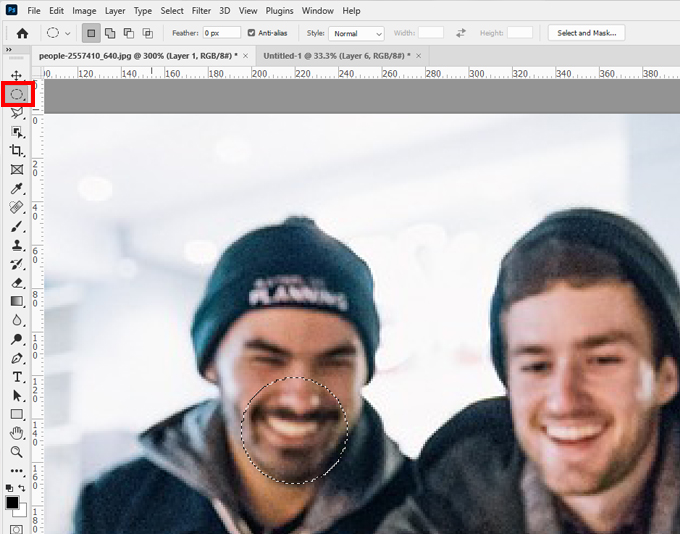Close the people-2557410_640.jpg tab
The image size is (680, 534).
pos(245,56)
